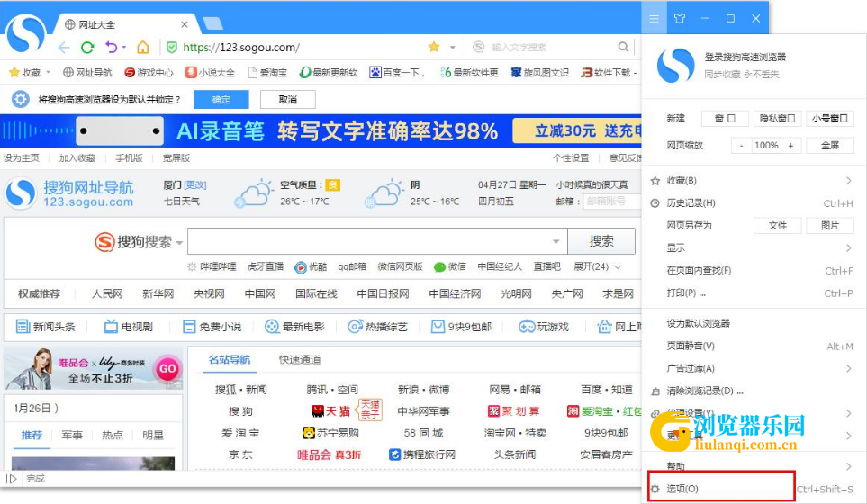Click the purple undo restore icon

[x=111, y=47]
